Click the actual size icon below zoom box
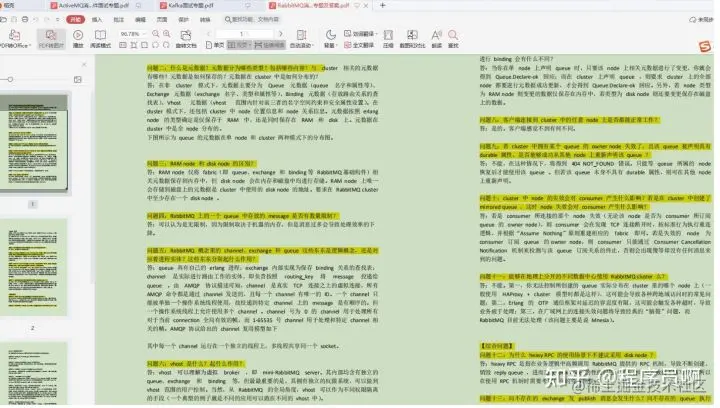The width and height of the screenshot is (720, 408). pos(123,45)
